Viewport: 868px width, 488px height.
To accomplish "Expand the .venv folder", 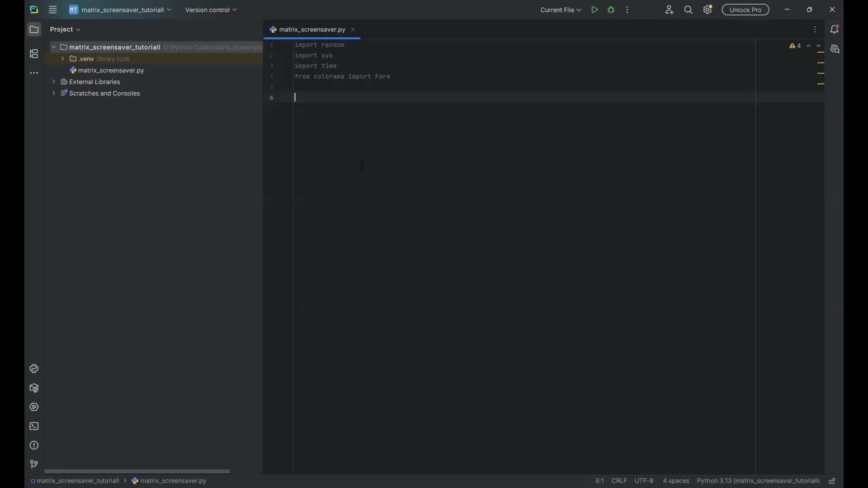I will tap(63, 58).
